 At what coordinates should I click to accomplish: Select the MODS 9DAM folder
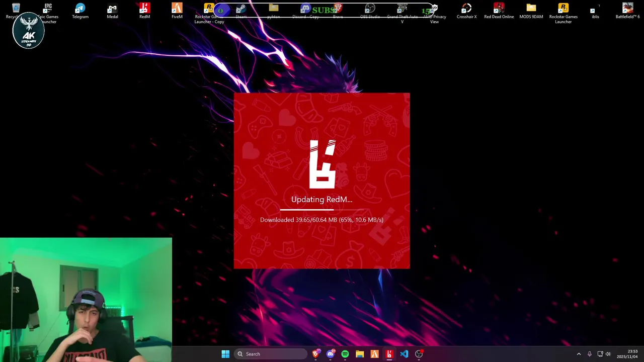(531, 11)
